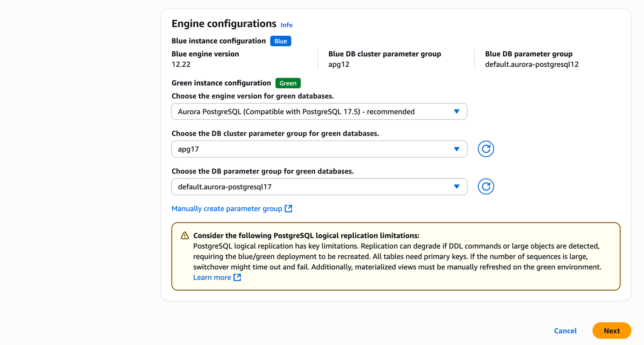Click the Blue instance configuration label

tap(219, 41)
